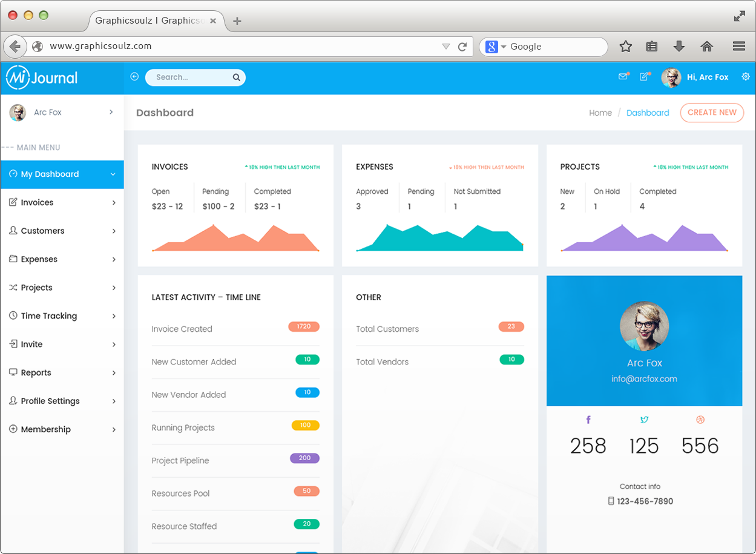Viewport: 756px width, 554px height.
Task: Open the settings gear in top bar
Action: coord(745,77)
